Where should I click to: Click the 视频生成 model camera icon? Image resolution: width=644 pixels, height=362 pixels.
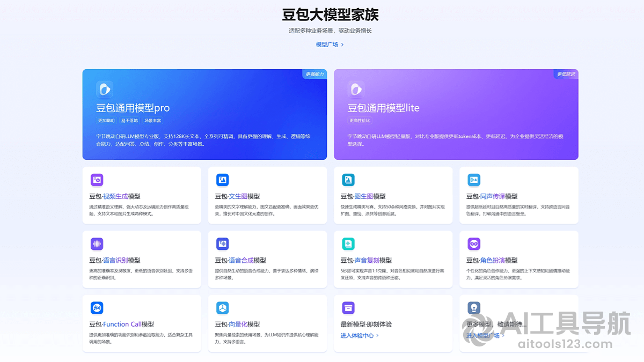[97, 180]
